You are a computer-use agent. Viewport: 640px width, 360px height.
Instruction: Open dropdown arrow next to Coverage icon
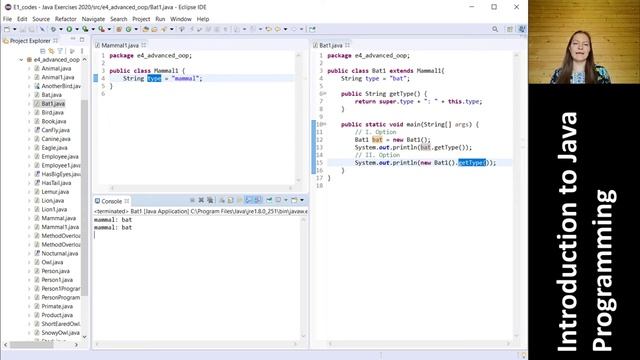coord(93,29)
